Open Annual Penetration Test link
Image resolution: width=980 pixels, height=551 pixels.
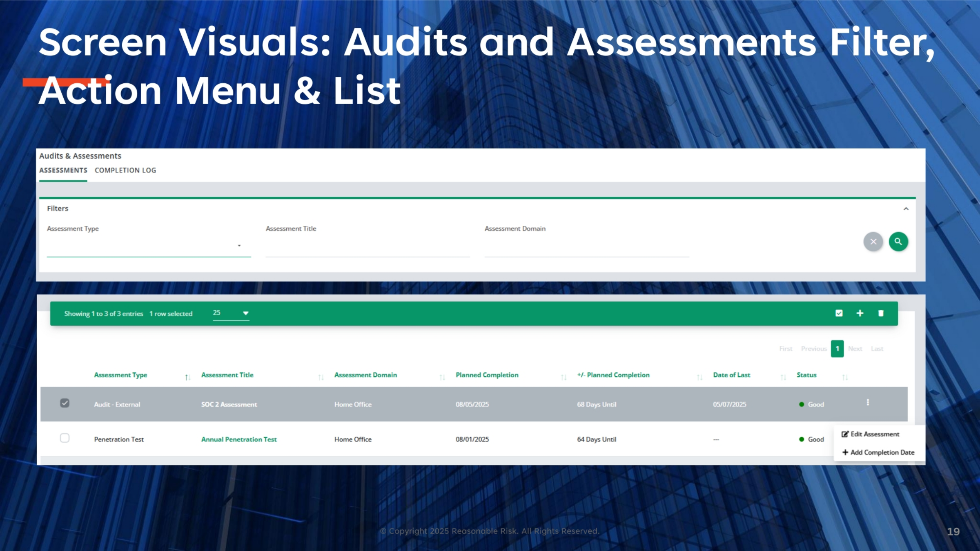pyautogui.click(x=239, y=439)
